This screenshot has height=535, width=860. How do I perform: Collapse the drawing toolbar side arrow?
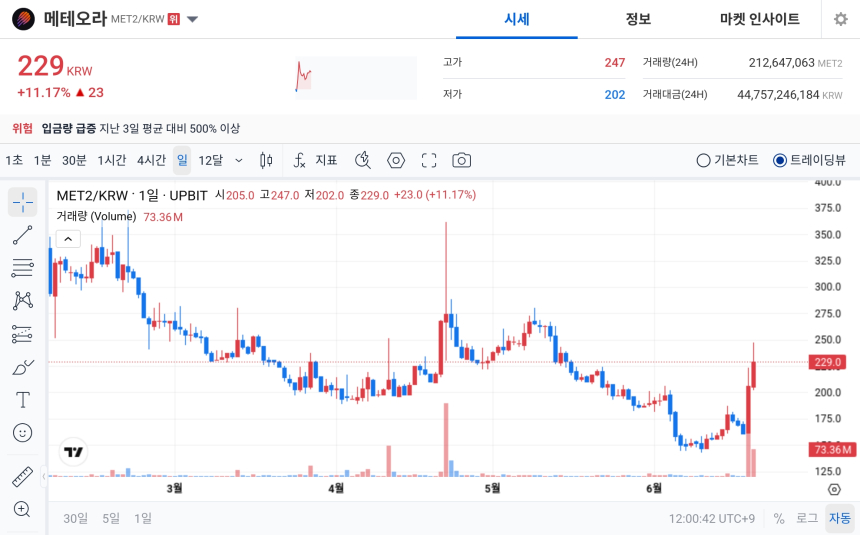(44, 476)
